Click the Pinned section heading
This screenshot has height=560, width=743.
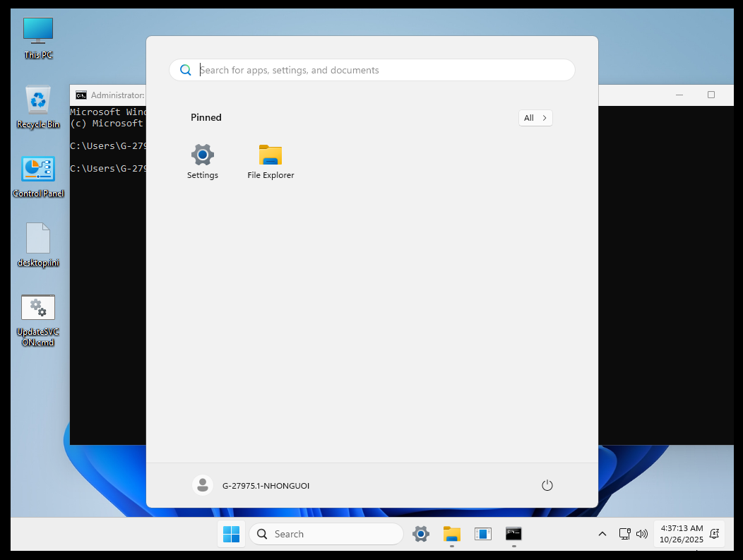(206, 117)
